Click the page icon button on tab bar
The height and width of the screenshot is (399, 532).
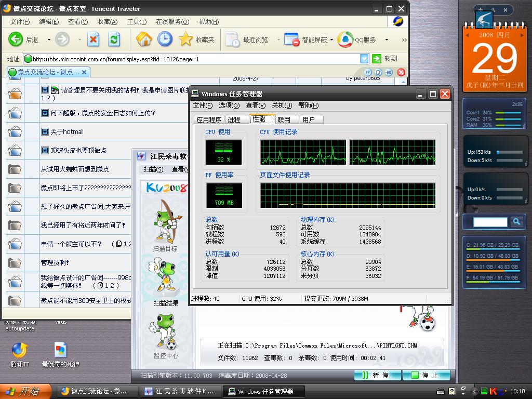coord(378,72)
